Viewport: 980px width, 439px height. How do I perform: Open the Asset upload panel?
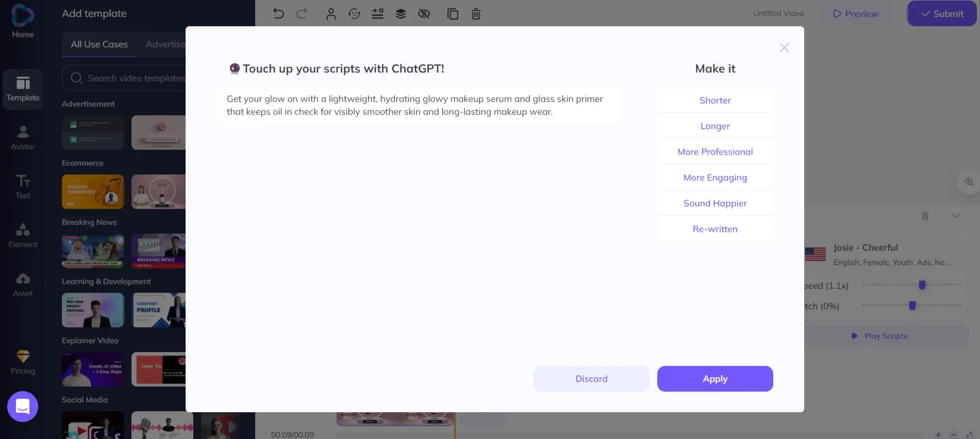coord(23,284)
